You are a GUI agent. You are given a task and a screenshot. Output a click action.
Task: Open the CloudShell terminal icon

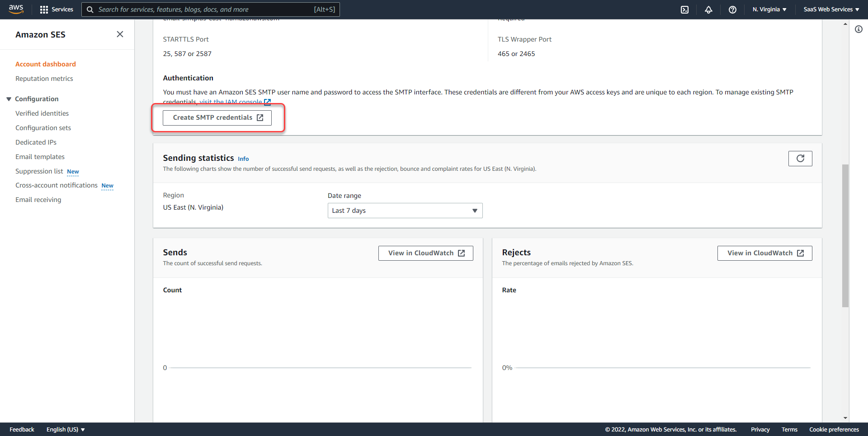[x=684, y=9]
